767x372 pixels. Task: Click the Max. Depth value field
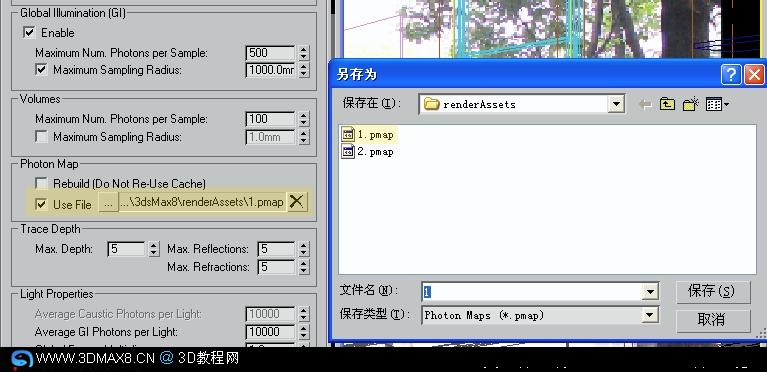click(x=127, y=249)
